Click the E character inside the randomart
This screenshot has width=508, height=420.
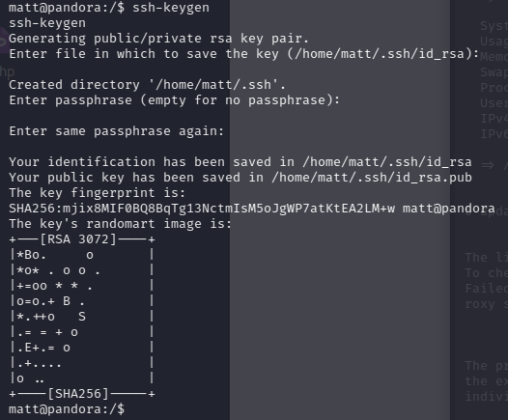pos(28,348)
